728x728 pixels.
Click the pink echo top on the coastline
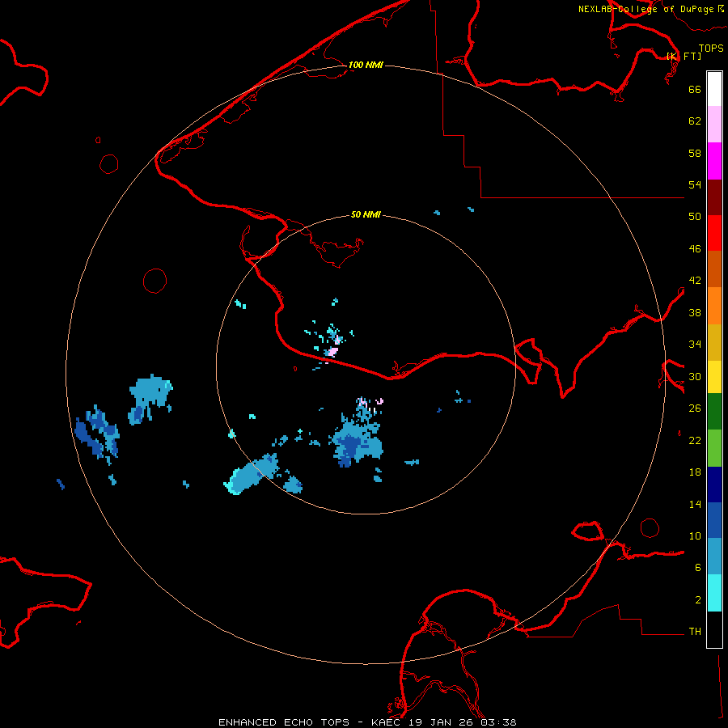tap(332, 352)
